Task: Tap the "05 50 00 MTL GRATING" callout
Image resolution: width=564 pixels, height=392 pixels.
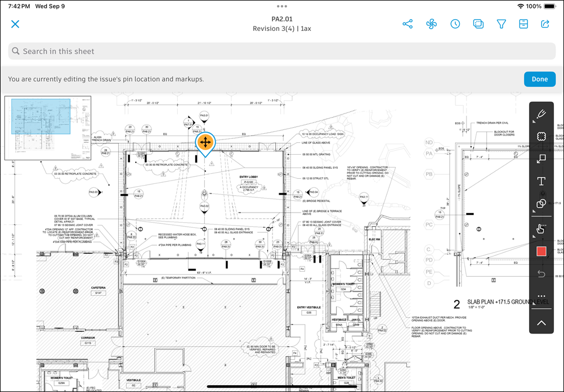Action: 316,155
